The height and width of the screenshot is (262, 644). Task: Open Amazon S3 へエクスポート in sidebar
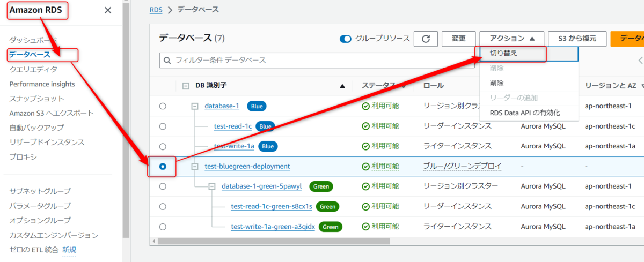click(52, 113)
